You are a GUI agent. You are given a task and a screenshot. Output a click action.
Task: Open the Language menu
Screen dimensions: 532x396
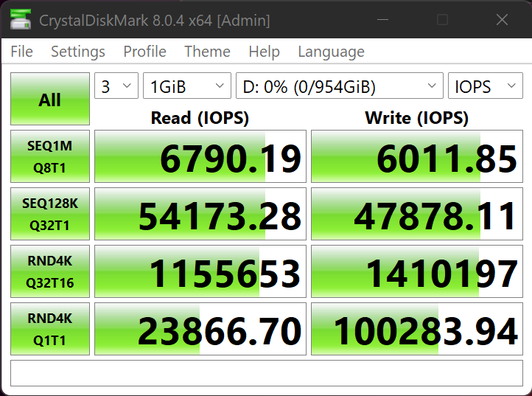pos(331,52)
